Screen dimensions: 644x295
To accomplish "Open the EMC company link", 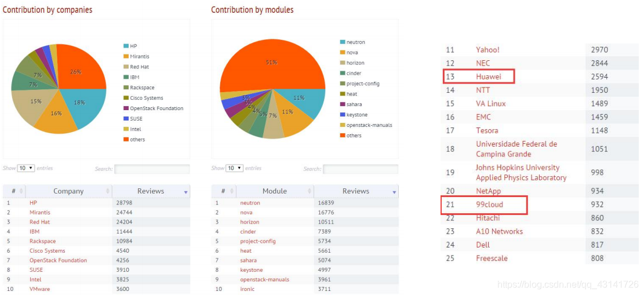I will (483, 117).
